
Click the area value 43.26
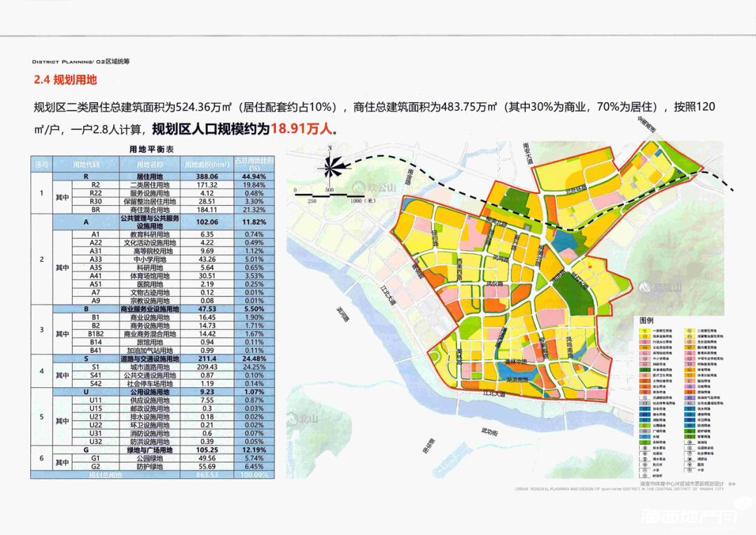click(206, 259)
